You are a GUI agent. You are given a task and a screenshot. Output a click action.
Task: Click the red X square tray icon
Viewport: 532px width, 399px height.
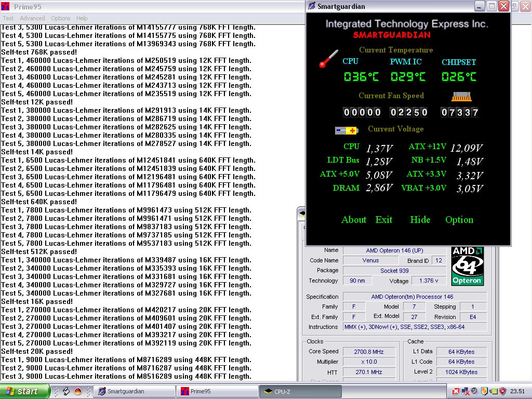456,392
